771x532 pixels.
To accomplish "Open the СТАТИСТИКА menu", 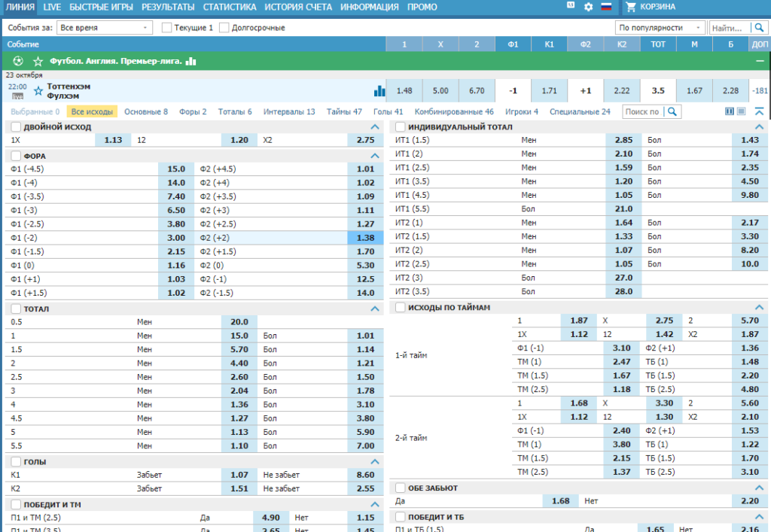I will (x=230, y=7).
